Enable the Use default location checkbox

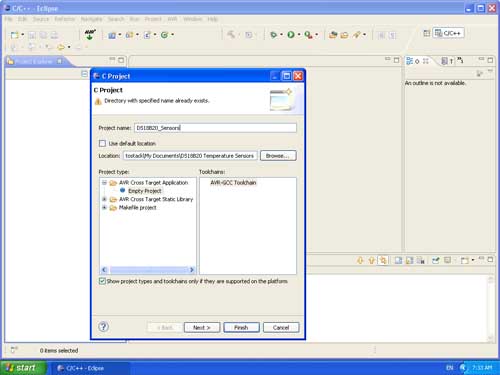102,143
